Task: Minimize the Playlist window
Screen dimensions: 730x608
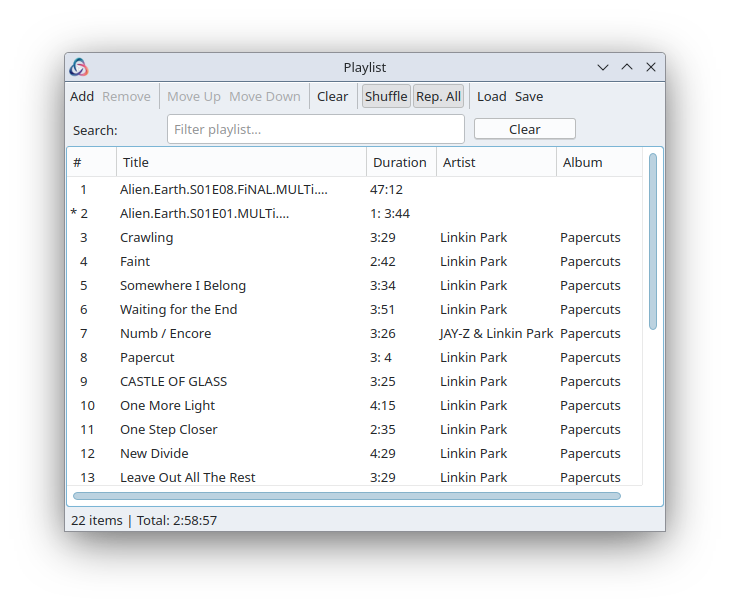Action: [603, 68]
